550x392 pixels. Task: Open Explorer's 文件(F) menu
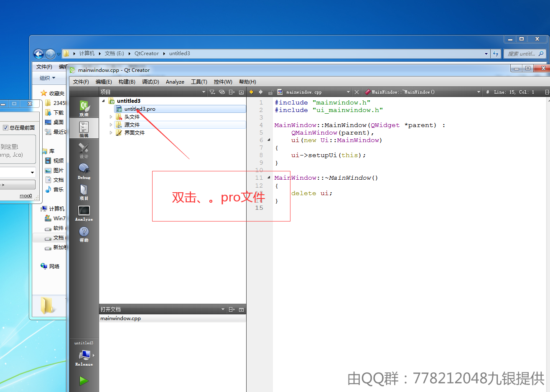pyautogui.click(x=44, y=67)
